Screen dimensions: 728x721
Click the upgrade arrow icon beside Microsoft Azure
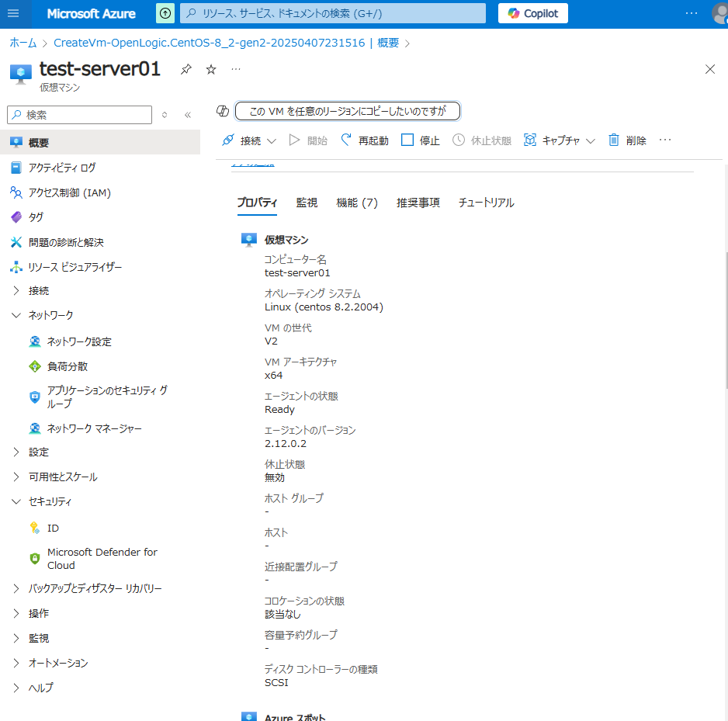tap(165, 13)
